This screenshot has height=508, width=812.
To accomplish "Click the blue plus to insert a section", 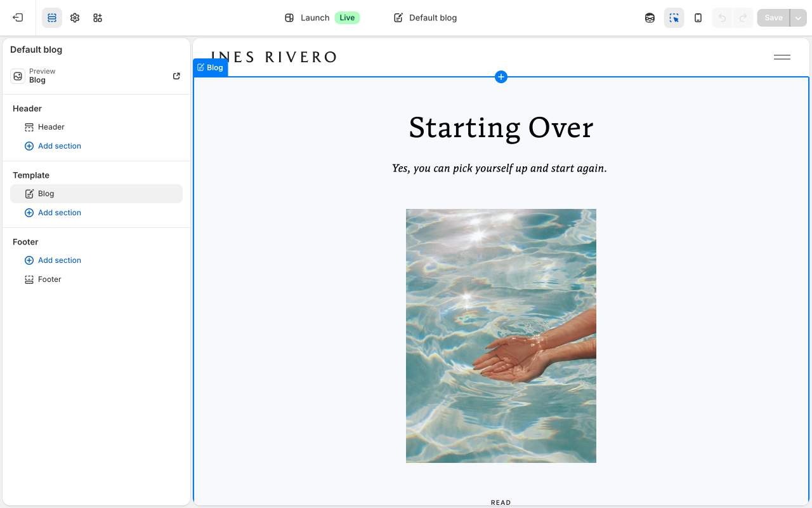I will (x=501, y=77).
